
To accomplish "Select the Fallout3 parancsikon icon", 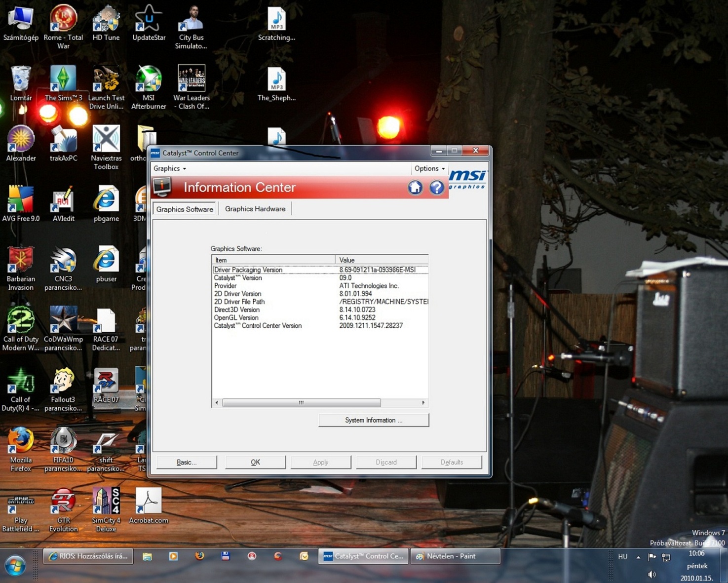I will [63, 389].
